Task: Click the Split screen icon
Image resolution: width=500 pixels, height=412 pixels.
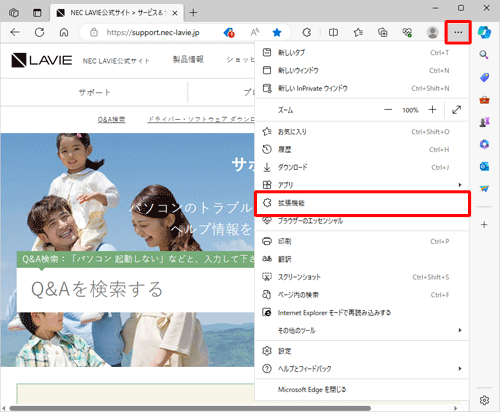Action: point(333,32)
